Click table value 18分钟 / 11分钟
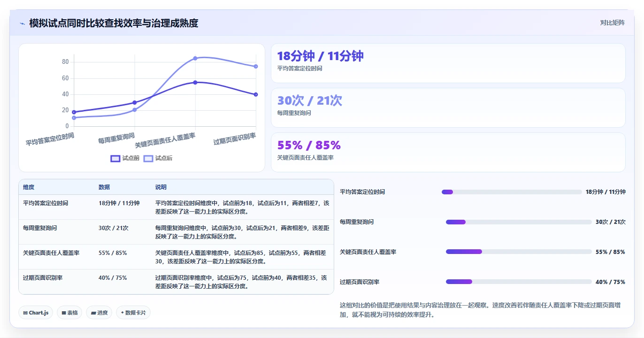Image resolution: width=644 pixels, height=338 pixels. (119, 203)
